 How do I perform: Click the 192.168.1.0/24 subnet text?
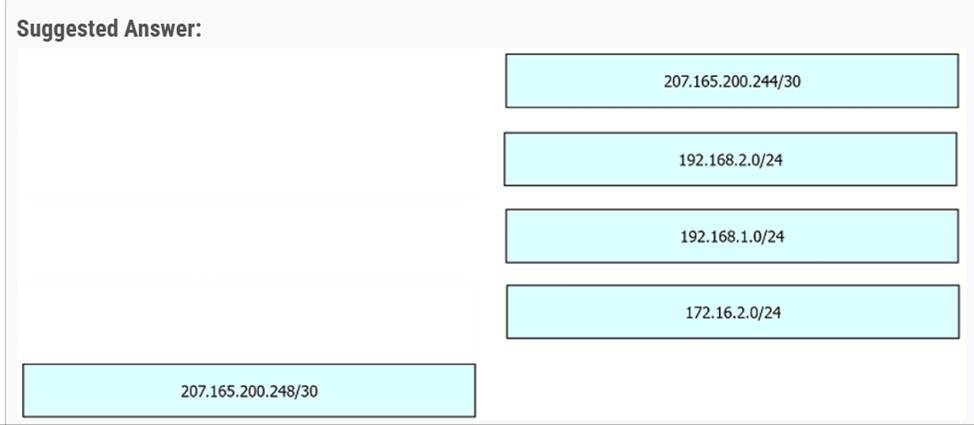(x=732, y=237)
